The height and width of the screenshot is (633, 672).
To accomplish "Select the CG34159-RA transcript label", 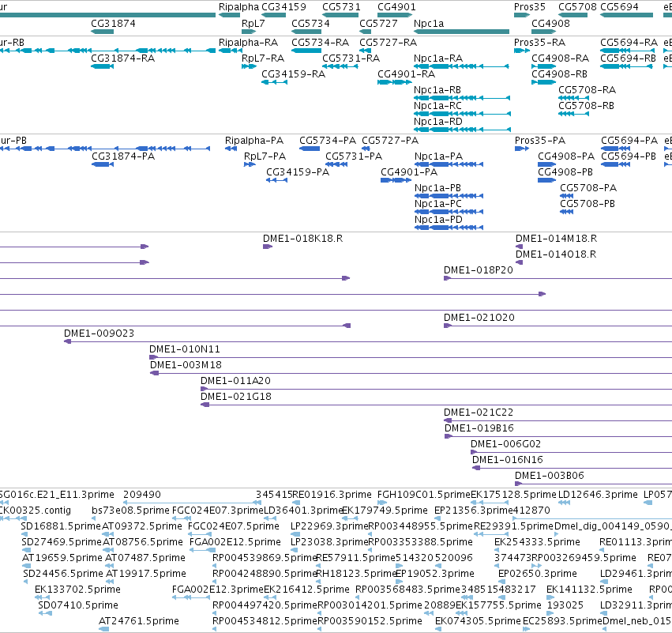I will pyautogui.click(x=293, y=73).
